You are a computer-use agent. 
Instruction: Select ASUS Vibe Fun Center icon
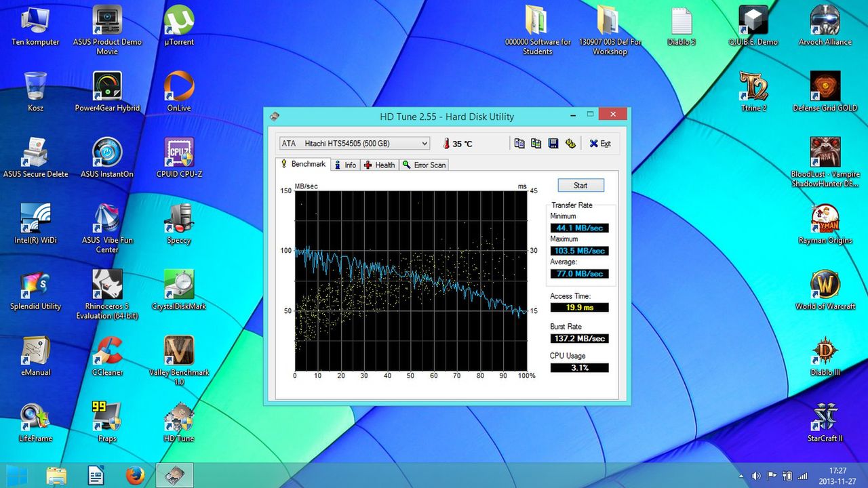pyautogui.click(x=107, y=228)
